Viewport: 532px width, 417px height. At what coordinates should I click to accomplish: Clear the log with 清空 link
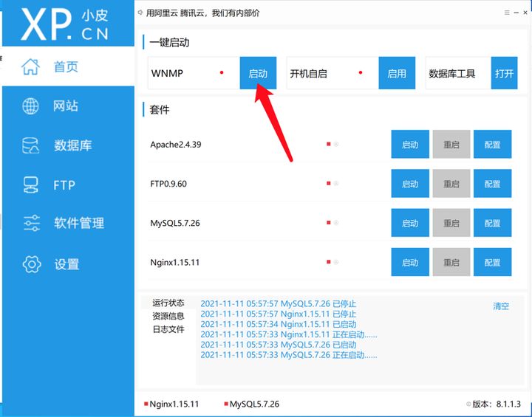501,306
